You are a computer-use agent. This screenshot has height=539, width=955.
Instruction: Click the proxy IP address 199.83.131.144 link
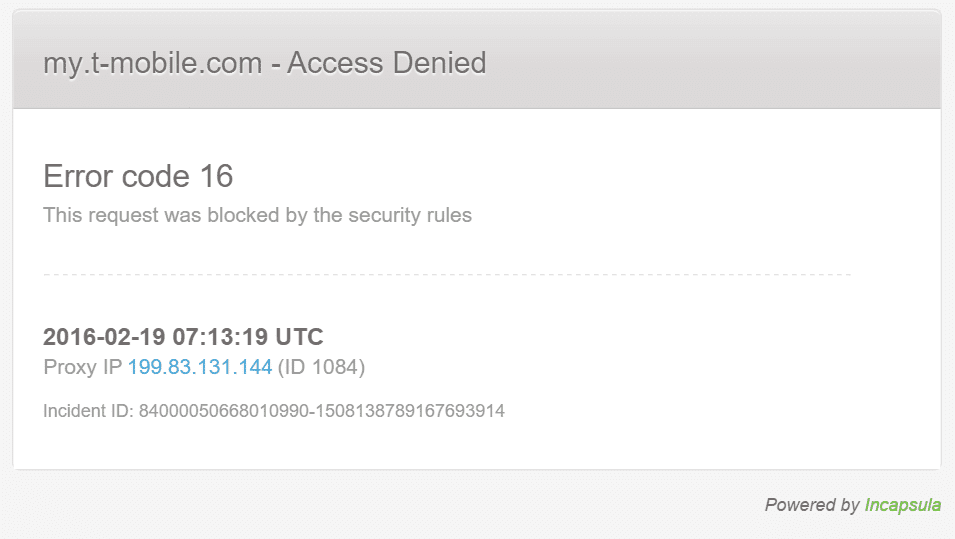pos(200,367)
